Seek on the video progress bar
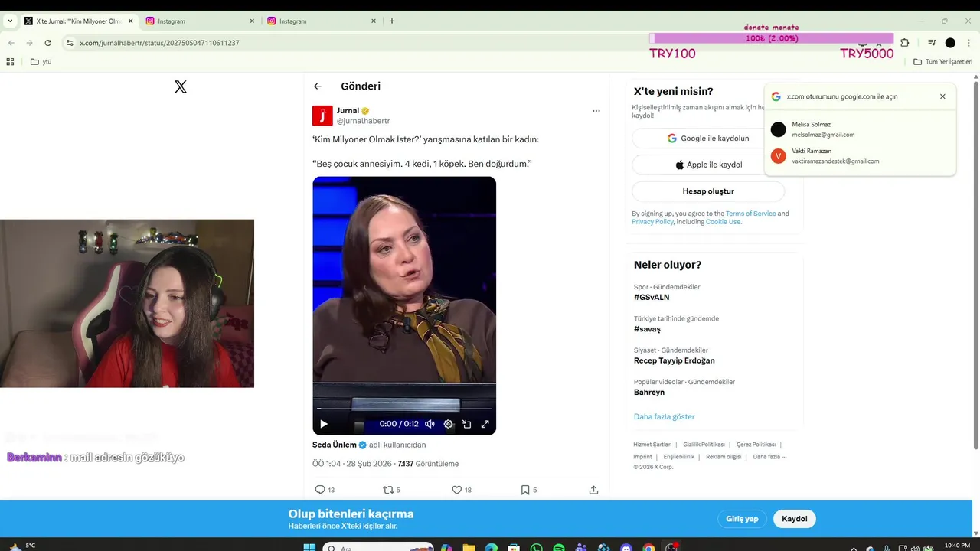Viewport: 980px width, 551px height. pos(404,409)
